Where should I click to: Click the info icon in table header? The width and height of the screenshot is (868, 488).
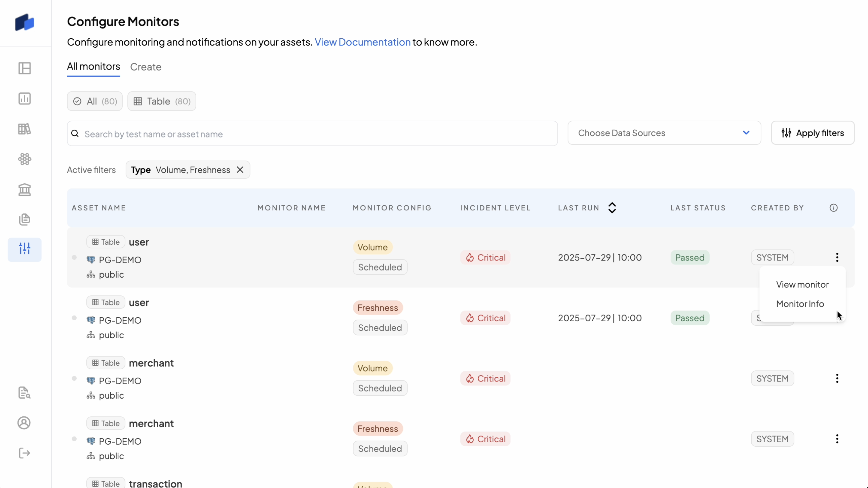click(x=833, y=208)
